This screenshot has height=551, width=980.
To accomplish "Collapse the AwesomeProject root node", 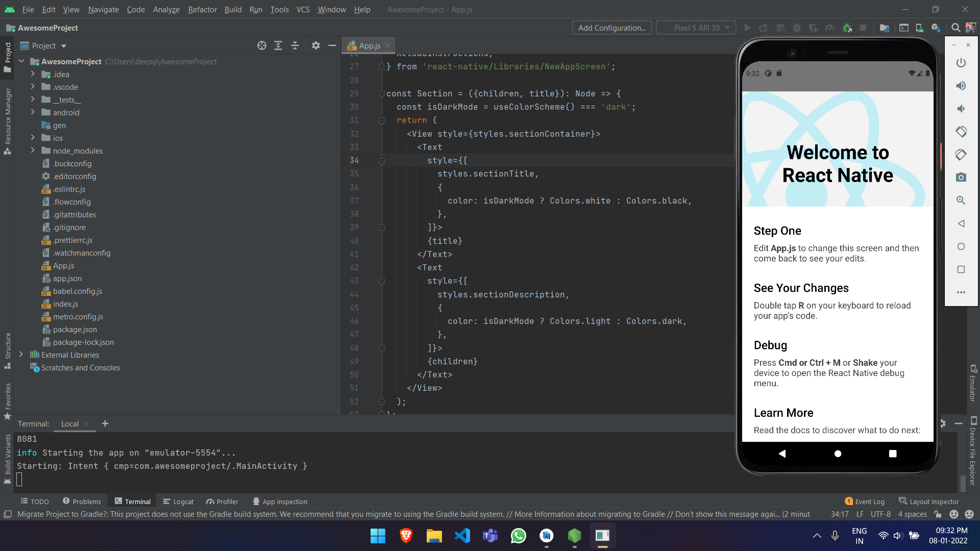I will (x=21, y=61).
